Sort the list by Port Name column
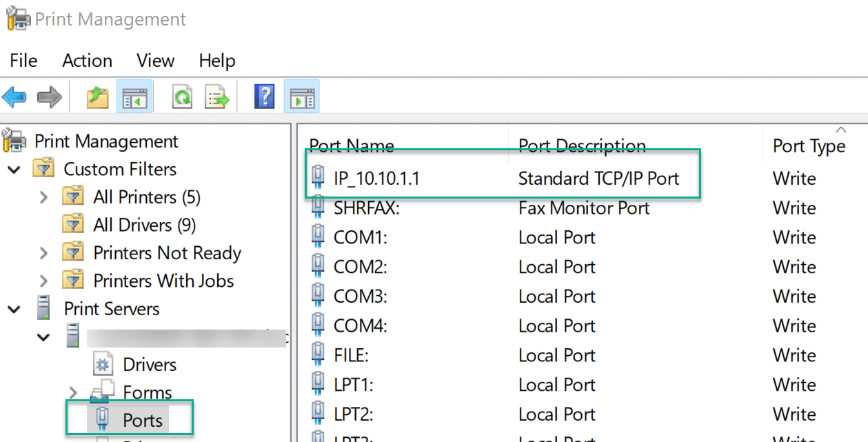Image resolution: width=868 pixels, height=442 pixels. (x=352, y=145)
